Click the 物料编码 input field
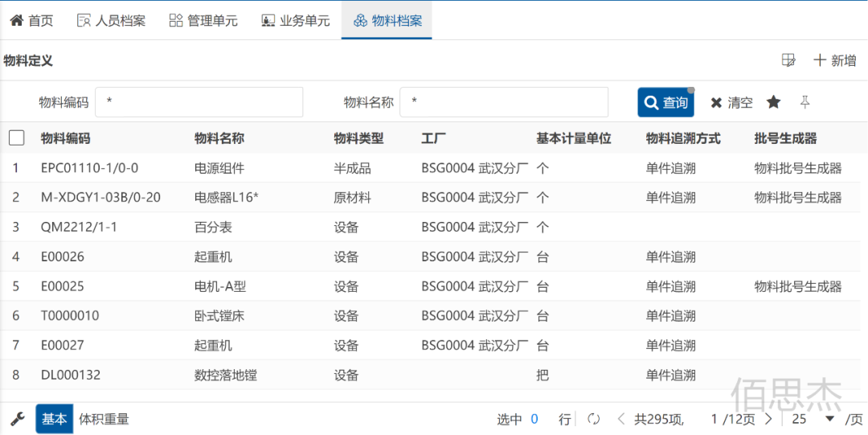Viewport: 868px width, 435px height. point(199,102)
